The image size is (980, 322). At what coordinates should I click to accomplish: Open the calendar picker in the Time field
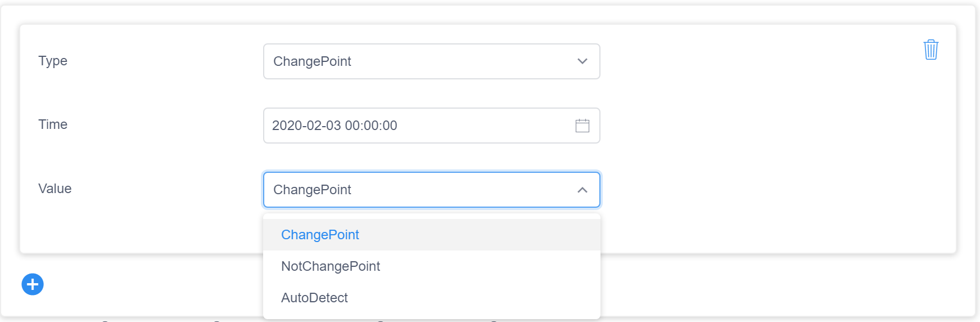point(582,126)
